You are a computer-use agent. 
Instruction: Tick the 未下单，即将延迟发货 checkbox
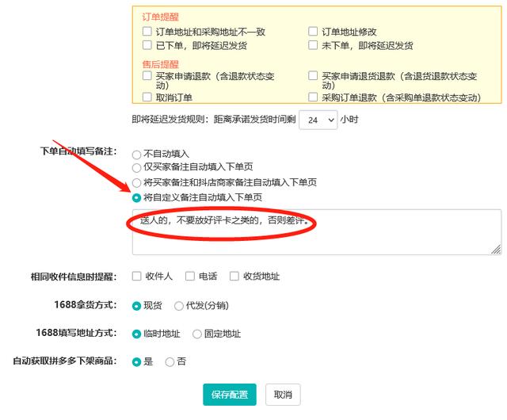point(313,45)
